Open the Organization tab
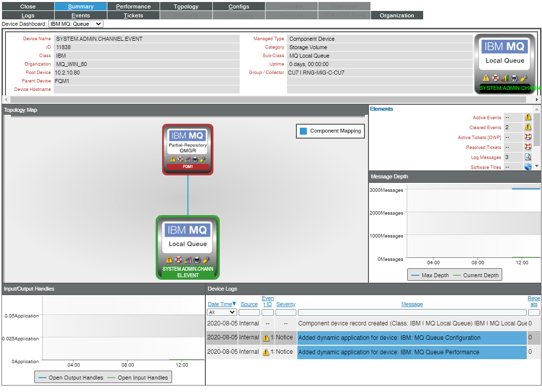Viewport: 542px width, 392px height. (397, 15)
